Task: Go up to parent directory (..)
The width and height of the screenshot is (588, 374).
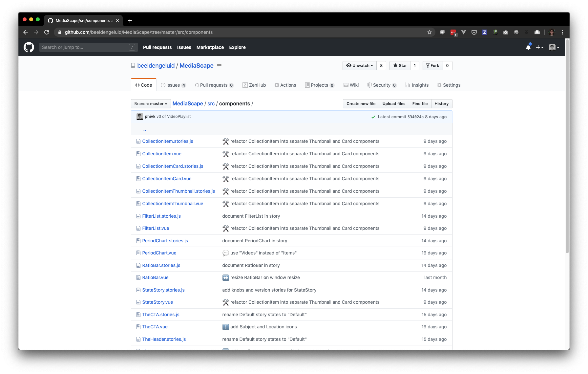Action: [144, 129]
